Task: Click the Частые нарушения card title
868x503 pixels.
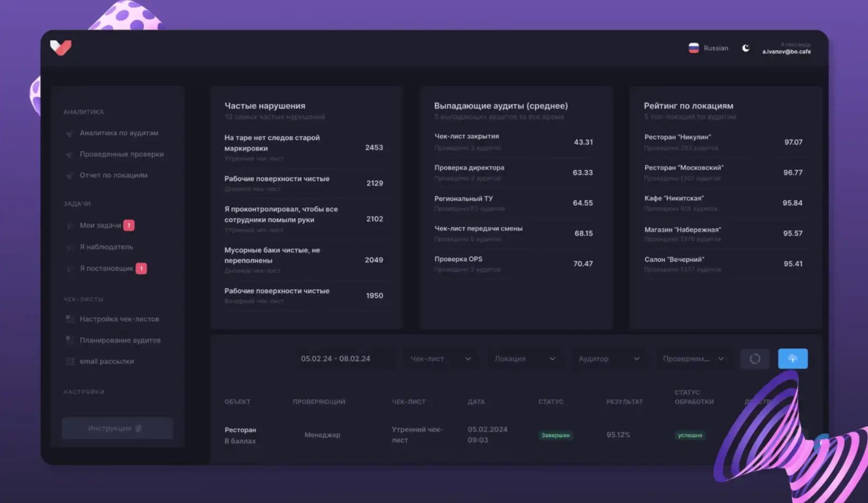Action: [x=265, y=106]
